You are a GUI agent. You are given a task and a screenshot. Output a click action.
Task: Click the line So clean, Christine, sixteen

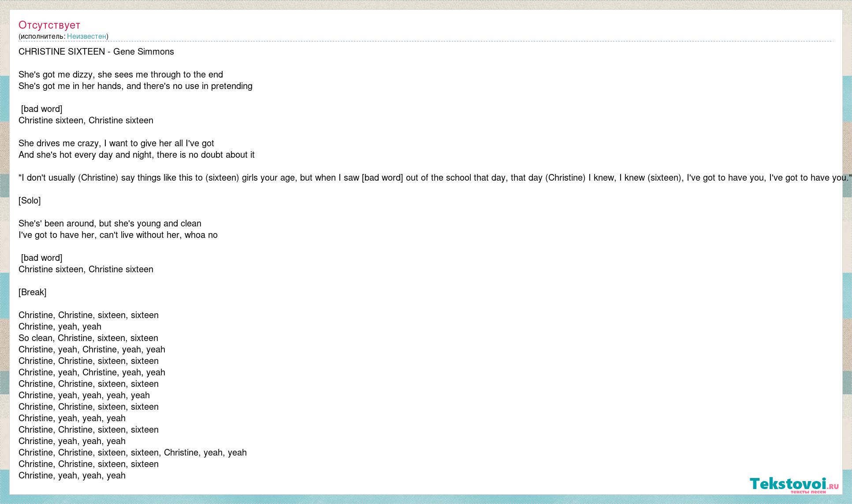point(88,338)
